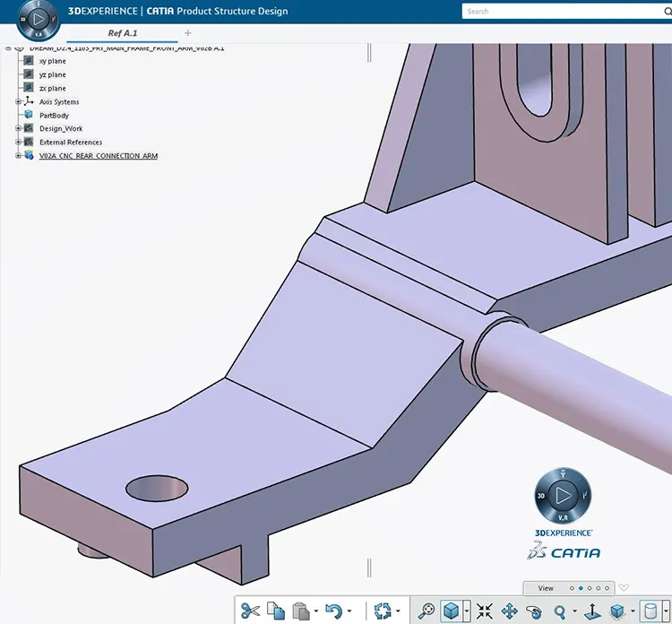Click the heart favorite icon beside View

coord(624,587)
